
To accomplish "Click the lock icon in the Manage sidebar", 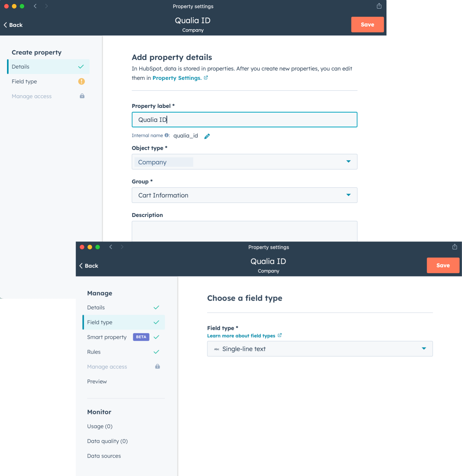I will tap(158, 366).
